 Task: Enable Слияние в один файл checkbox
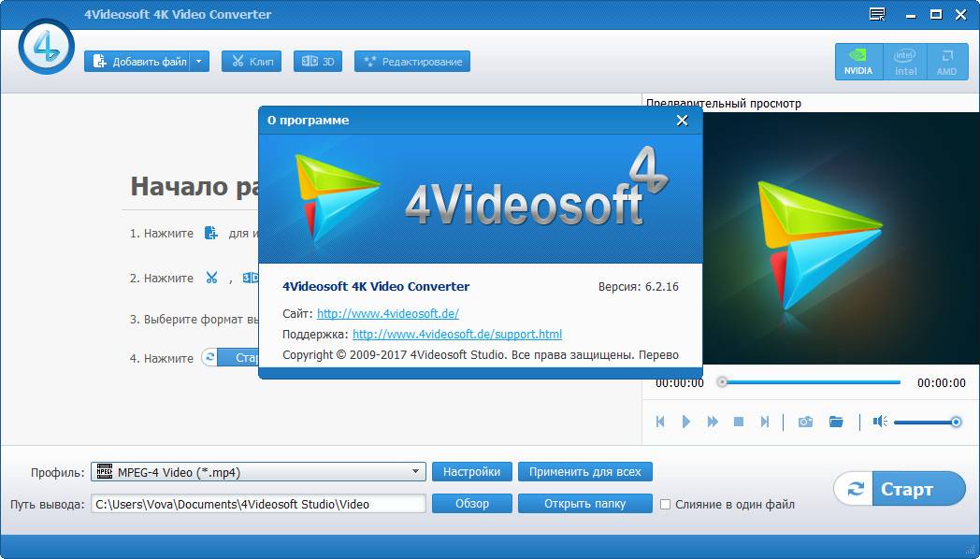pyautogui.click(x=666, y=505)
